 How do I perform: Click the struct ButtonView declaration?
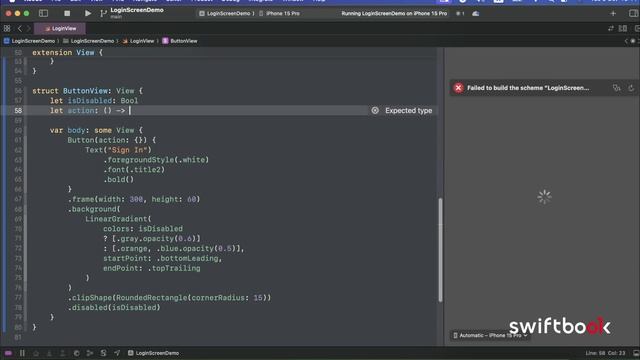tap(87, 91)
